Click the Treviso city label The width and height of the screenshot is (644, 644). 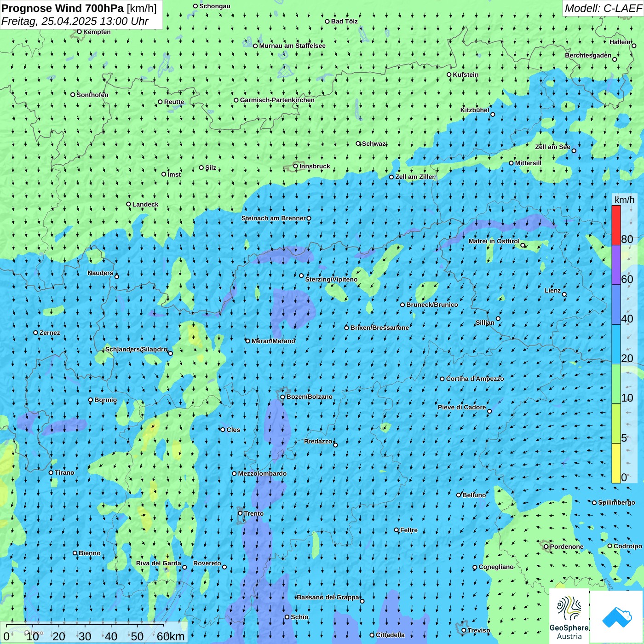click(479, 630)
